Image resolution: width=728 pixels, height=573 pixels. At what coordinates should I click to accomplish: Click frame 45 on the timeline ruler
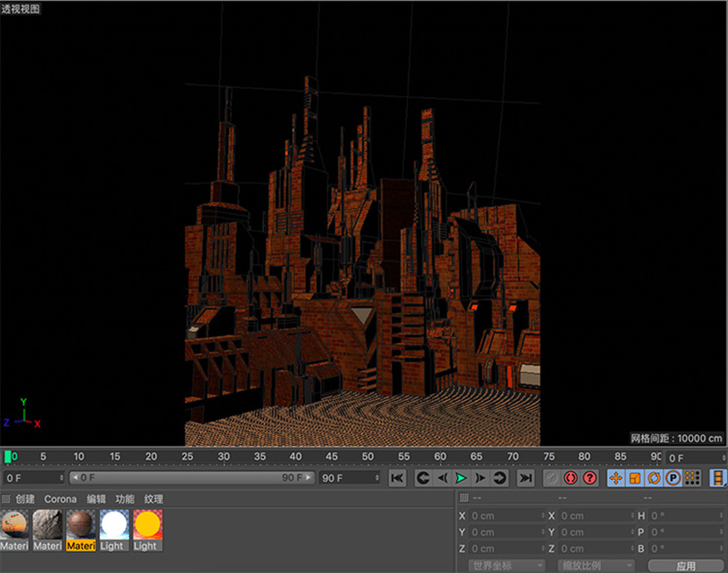pyautogui.click(x=332, y=457)
